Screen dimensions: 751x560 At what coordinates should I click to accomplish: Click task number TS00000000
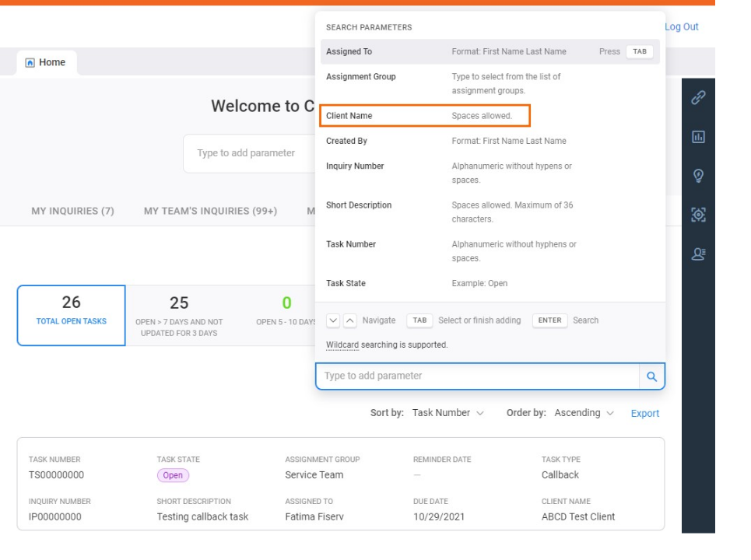(56, 474)
